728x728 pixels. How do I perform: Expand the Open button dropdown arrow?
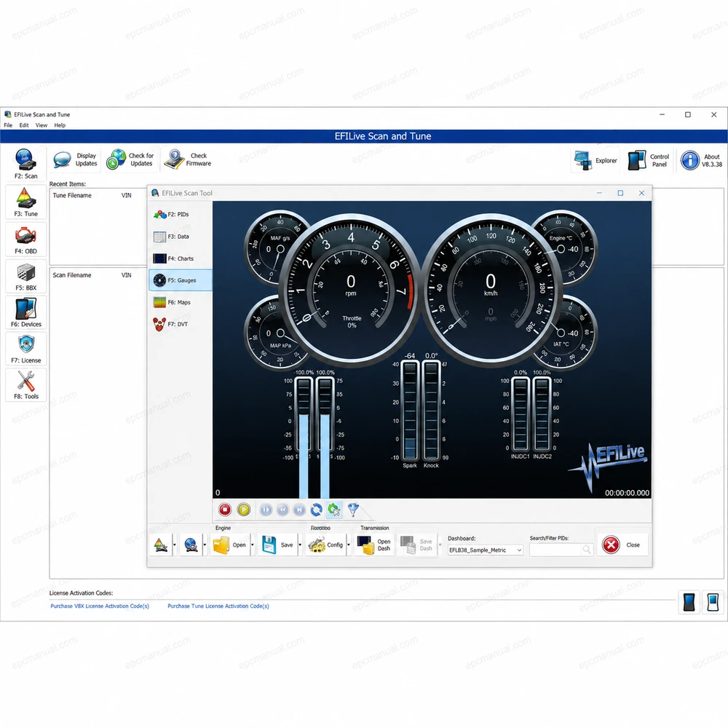point(253,545)
